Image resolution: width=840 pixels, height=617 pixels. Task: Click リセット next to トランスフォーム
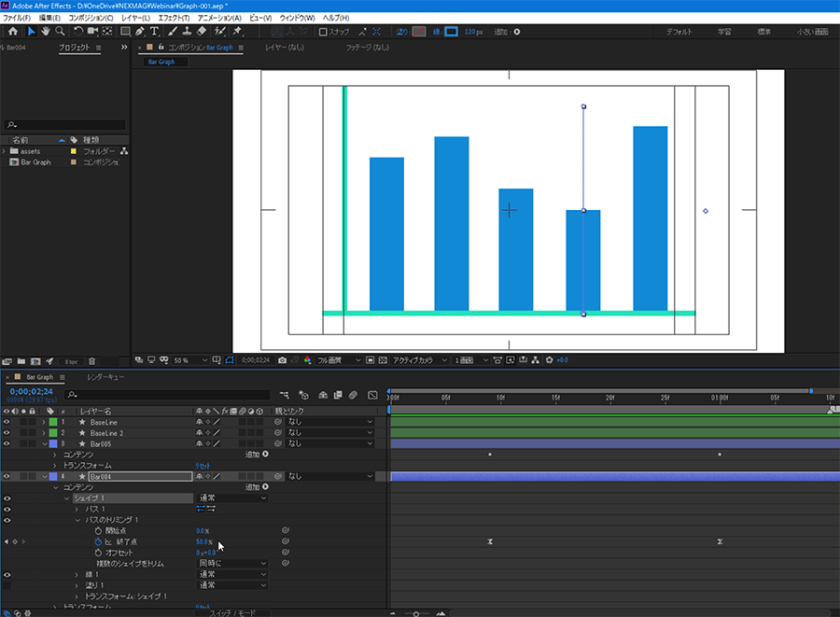203,465
